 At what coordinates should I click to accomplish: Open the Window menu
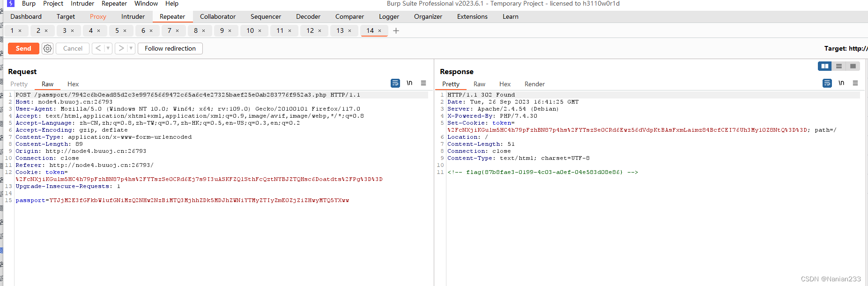pos(146,3)
